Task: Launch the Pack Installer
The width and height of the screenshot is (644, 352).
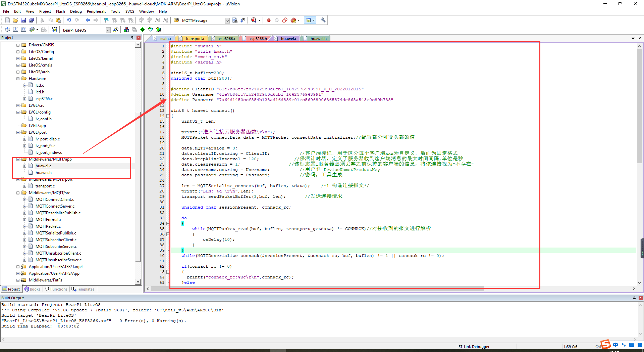Action: (x=159, y=30)
